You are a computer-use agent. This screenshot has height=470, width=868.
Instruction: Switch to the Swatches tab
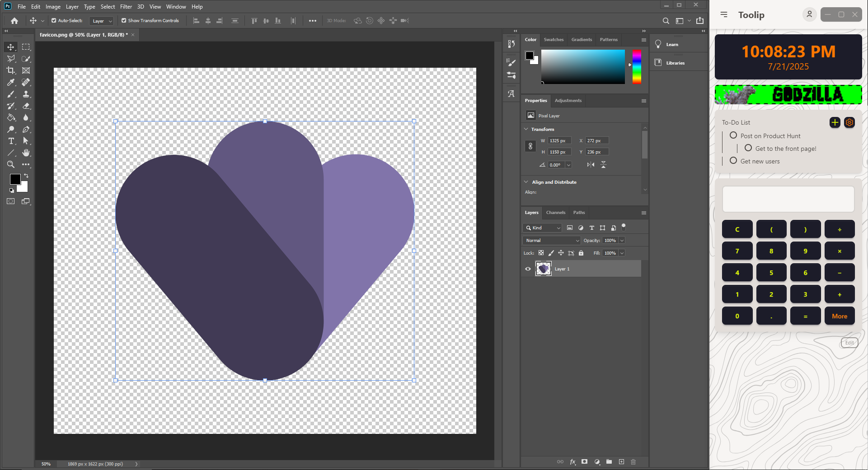[554, 40]
